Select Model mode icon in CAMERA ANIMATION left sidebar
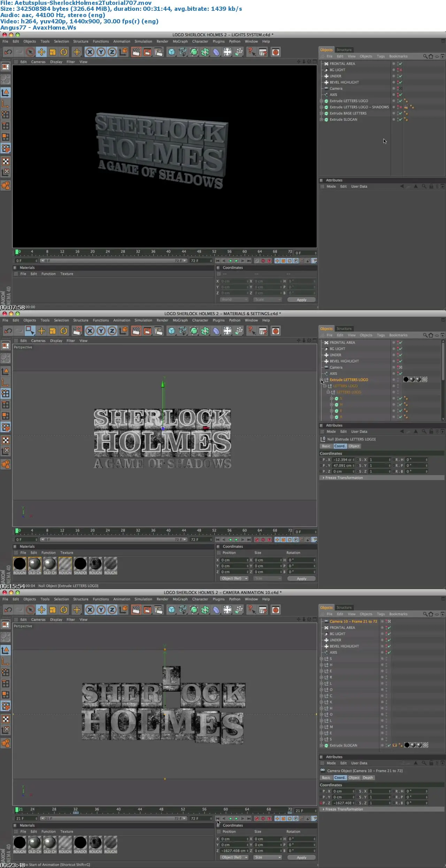 (6, 650)
